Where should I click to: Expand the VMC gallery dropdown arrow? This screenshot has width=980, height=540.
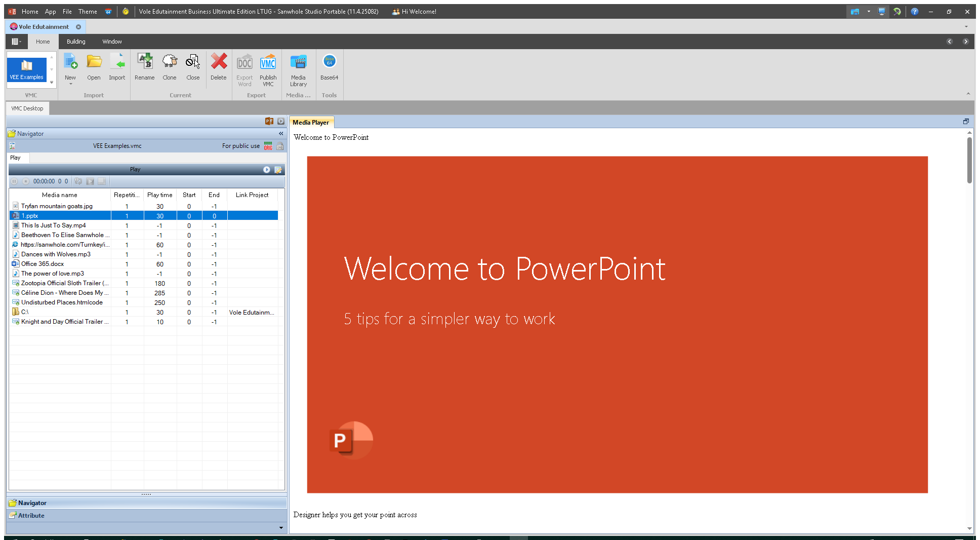pyautogui.click(x=52, y=82)
